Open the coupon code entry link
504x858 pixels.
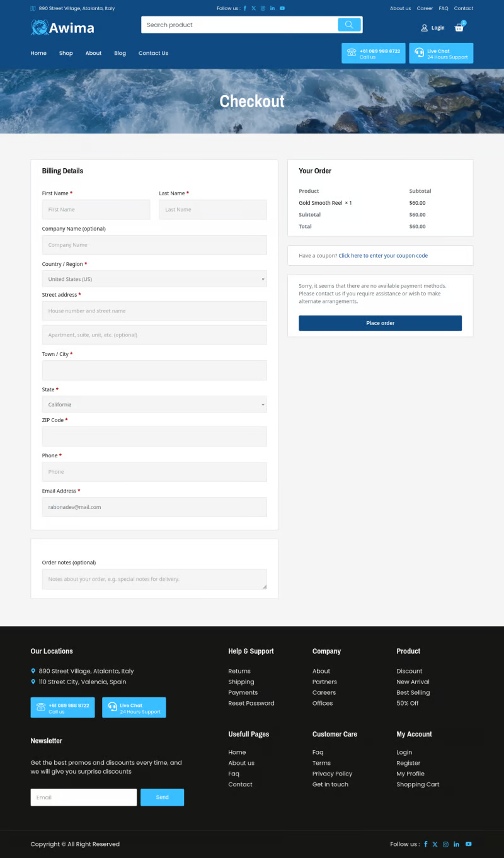[383, 255]
